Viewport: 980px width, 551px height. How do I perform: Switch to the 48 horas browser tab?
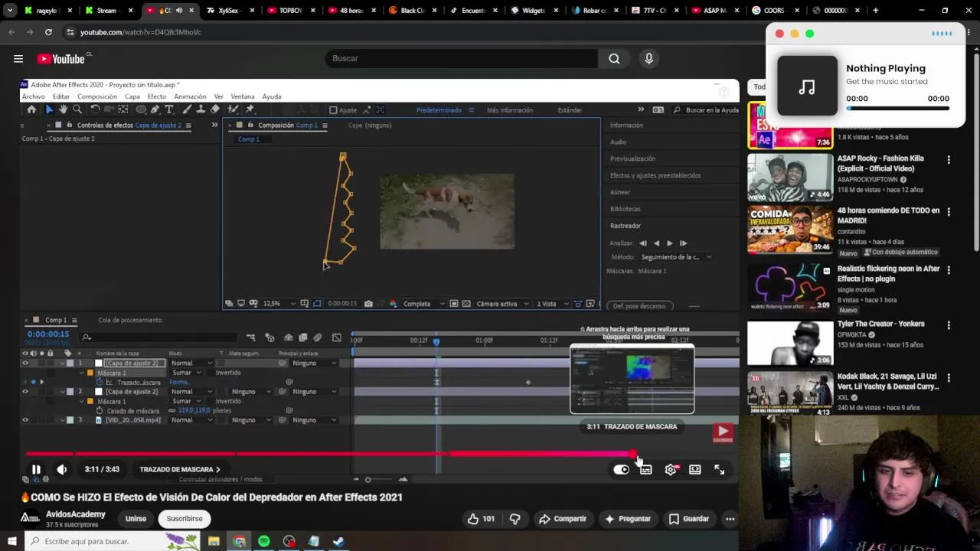(351, 11)
